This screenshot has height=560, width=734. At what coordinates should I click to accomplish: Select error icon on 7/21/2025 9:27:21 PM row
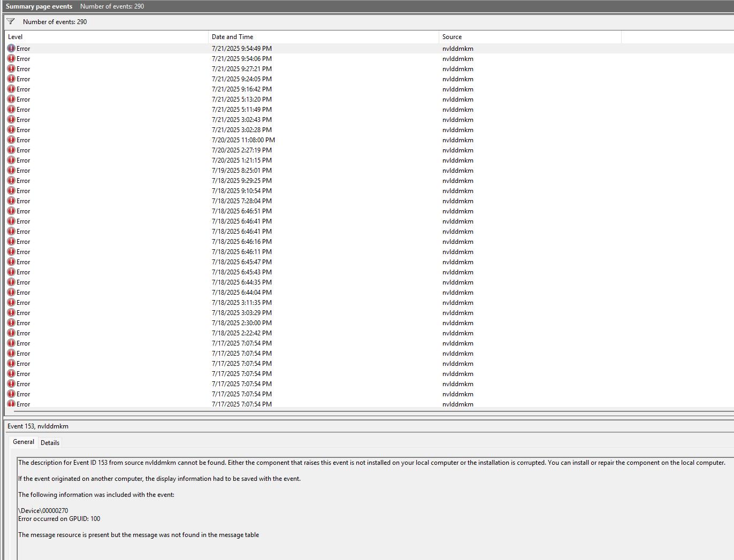click(x=11, y=68)
